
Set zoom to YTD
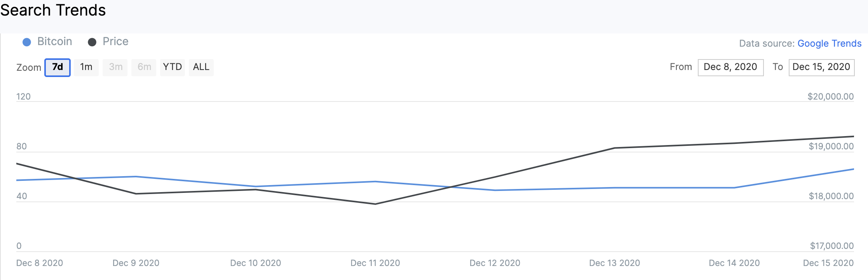coord(173,67)
